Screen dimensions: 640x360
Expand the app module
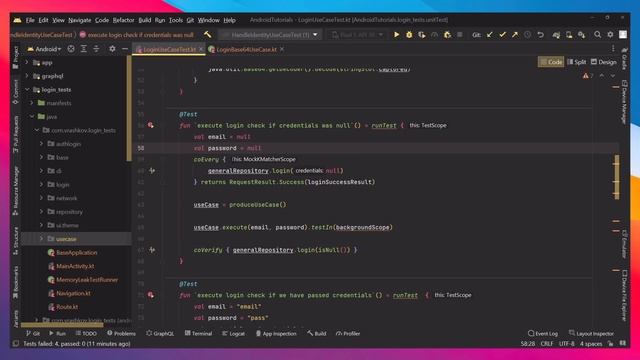27,62
